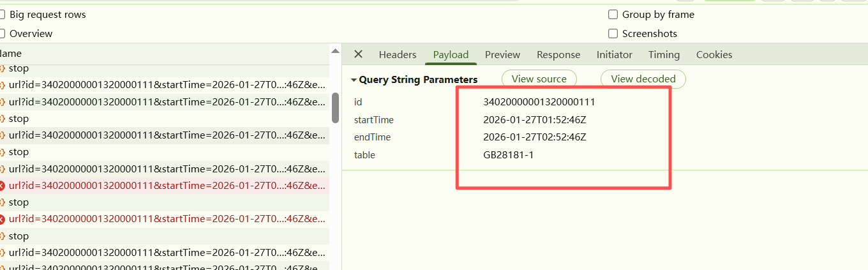Viewport: 868px width, 270px height.
Task: Click the error icon on the second failed url request
Action: click(2, 219)
